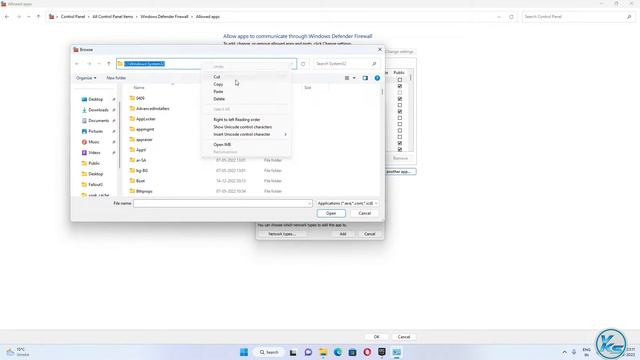Viewport: 640px width, 360px height.
Task: Open the File name history dropdown arrow
Action: coord(309,203)
